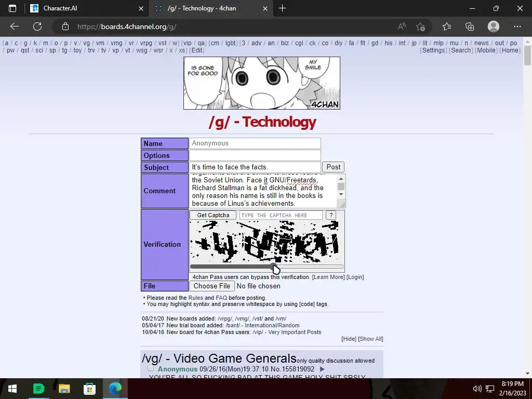Image resolution: width=532 pixels, height=399 pixels.
Task: Click the Get Captcha button
Action: pyautogui.click(x=213, y=215)
